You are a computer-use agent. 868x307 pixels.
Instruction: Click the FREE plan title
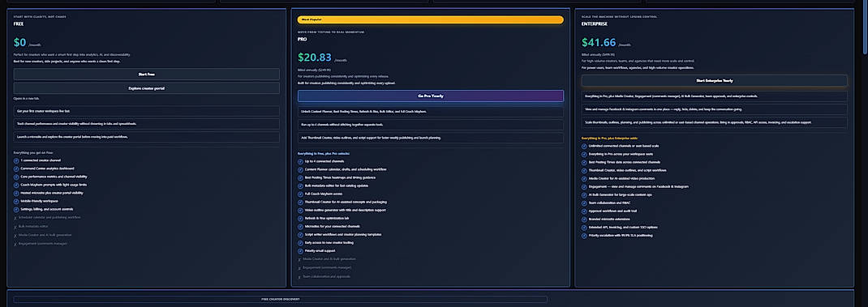[x=18, y=23]
